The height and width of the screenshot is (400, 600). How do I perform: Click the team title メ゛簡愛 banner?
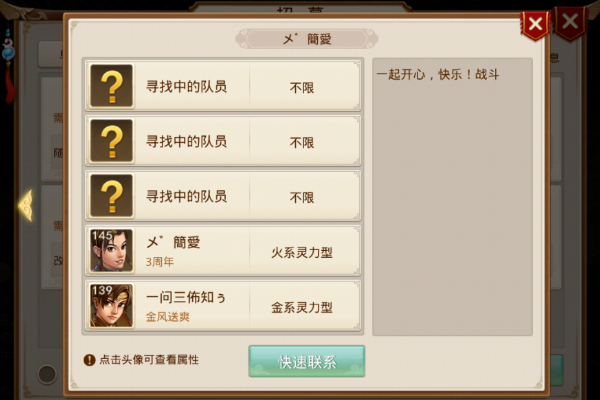[x=307, y=39]
